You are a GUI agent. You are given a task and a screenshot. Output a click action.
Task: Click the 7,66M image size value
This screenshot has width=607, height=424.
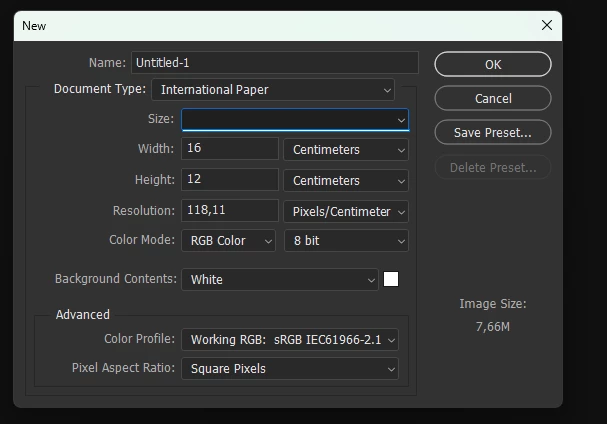tap(493, 327)
